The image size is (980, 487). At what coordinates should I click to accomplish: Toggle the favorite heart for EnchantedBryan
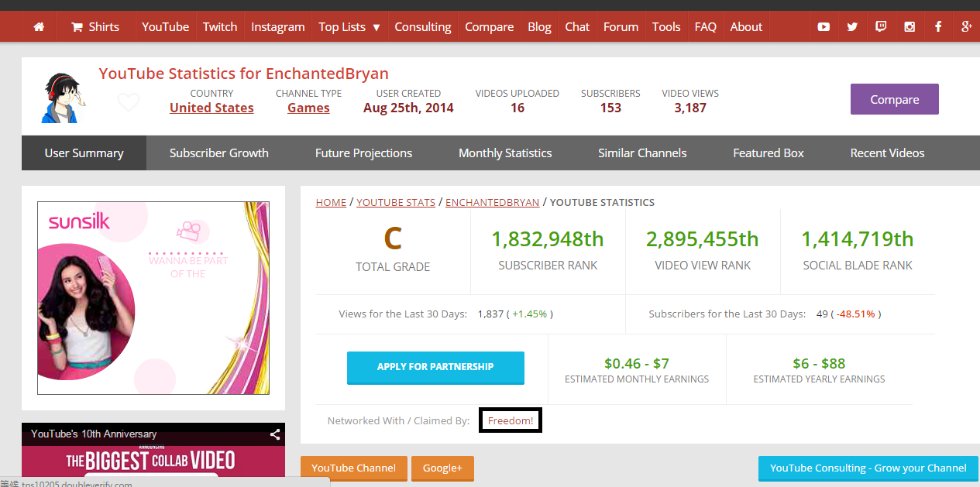(x=129, y=102)
